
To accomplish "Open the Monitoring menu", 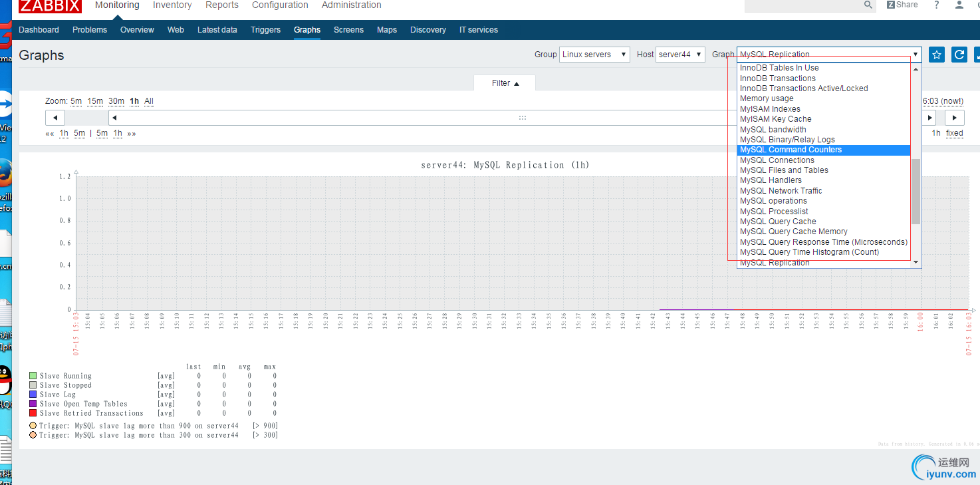I will pyautogui.click(x=117, y=5).
